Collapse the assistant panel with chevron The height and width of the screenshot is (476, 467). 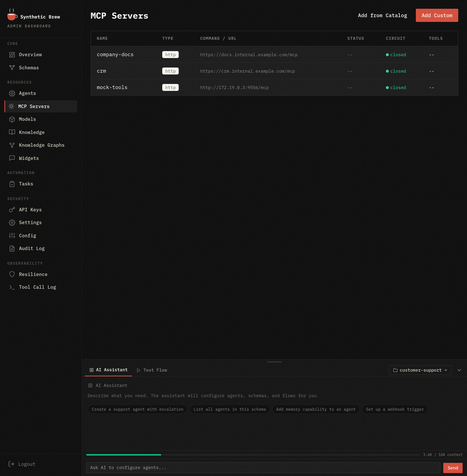[x=459, y=370]
